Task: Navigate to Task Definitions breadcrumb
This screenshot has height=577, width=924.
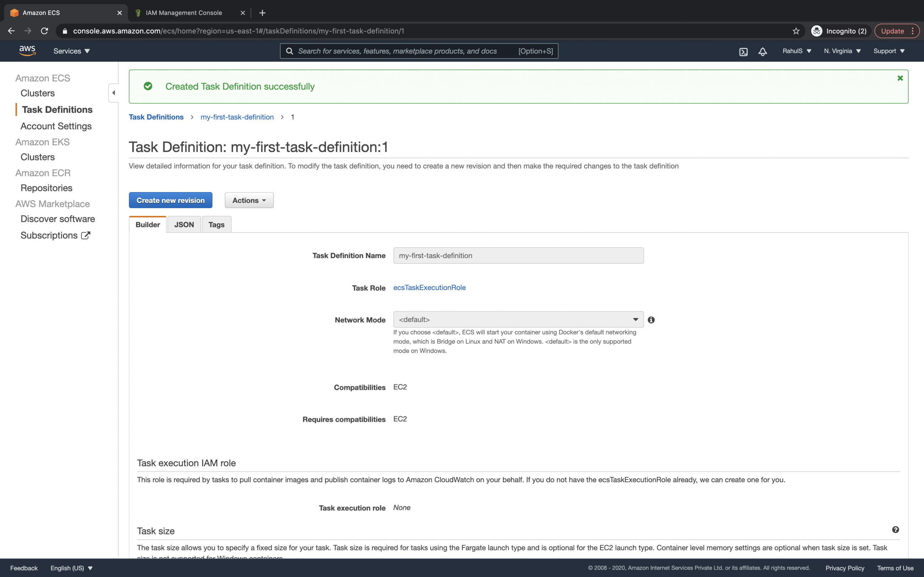Action: point(156,117)
